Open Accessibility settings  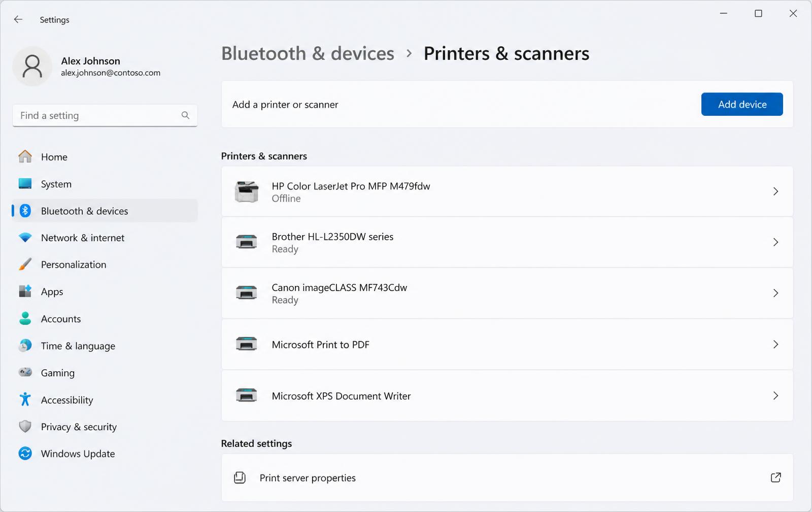coord(105,400)
